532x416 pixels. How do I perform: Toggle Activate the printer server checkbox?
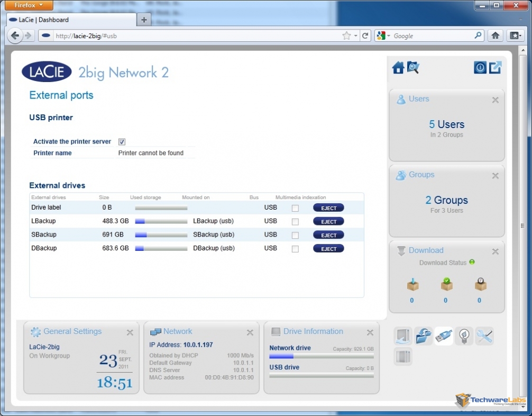[x=122, y=142]
